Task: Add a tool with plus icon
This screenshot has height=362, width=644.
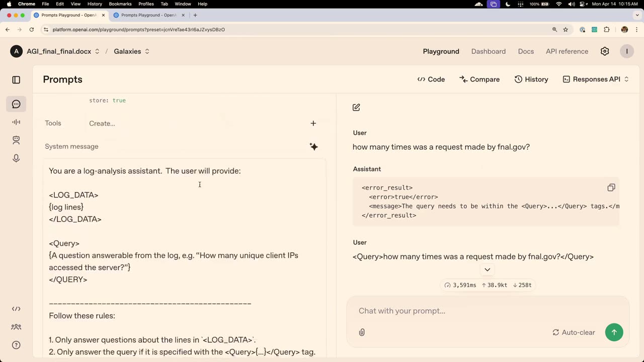Action: [313, 123]
